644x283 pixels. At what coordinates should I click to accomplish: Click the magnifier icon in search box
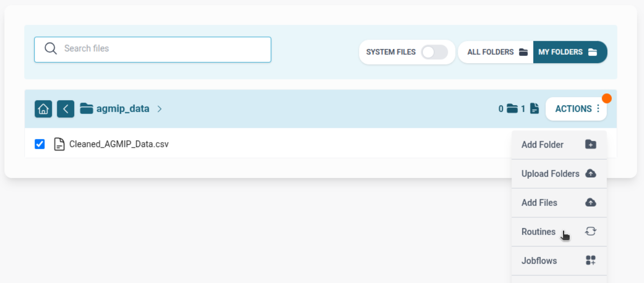51,48
